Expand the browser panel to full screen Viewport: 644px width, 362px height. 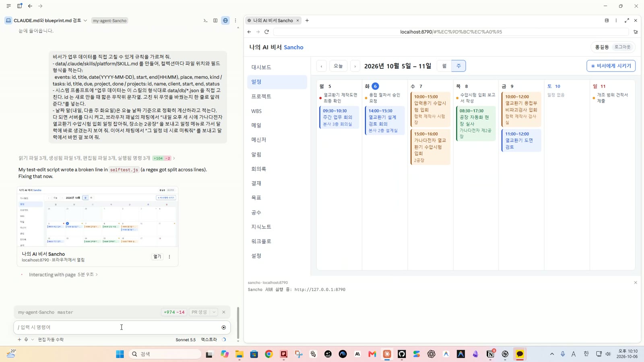point(627,21)
